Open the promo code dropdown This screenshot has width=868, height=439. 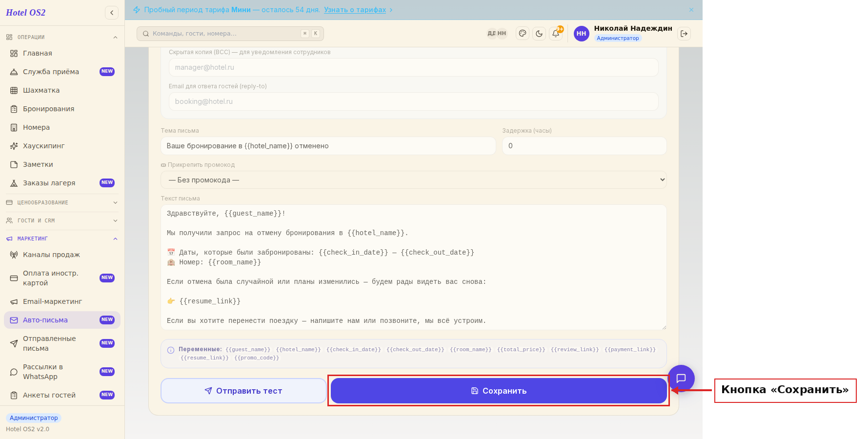(413, 180)
